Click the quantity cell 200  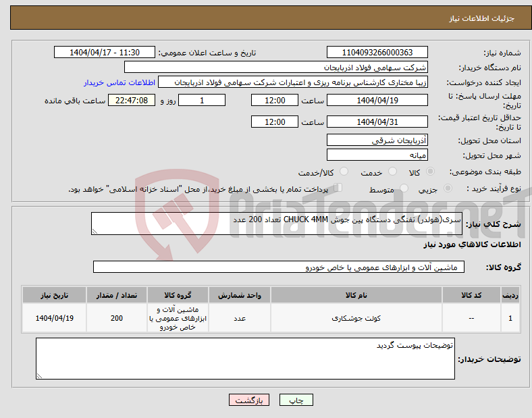[x=117, y=318]
